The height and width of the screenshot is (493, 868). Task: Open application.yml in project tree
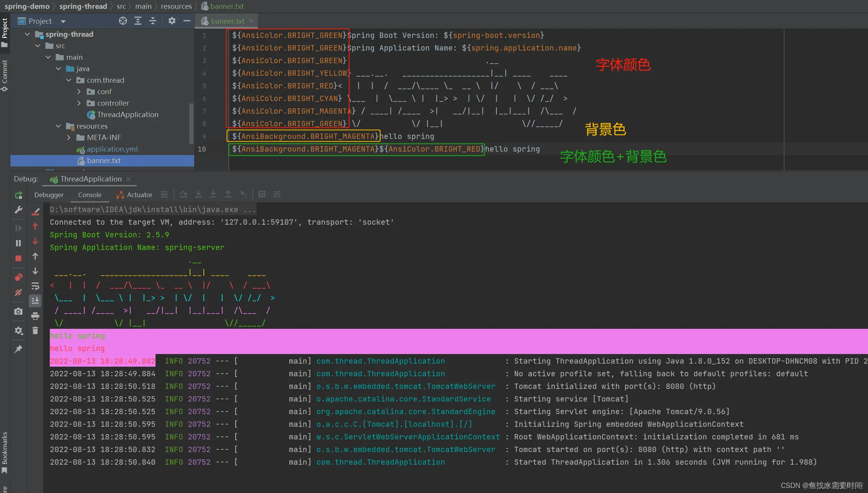(112, 149)
